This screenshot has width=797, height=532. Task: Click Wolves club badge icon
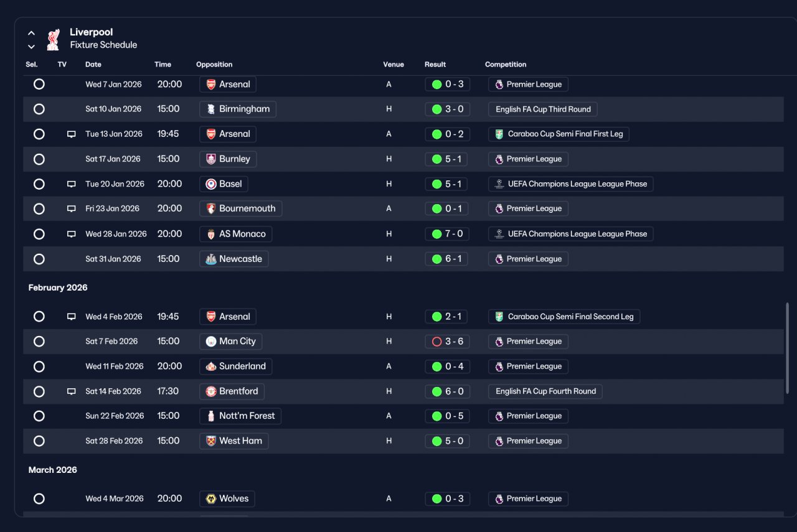(211, 498)
